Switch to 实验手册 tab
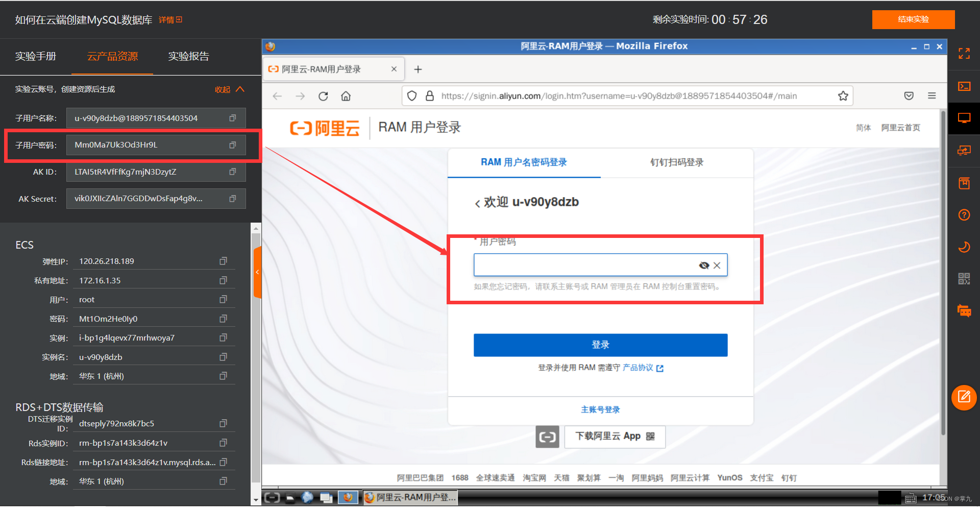The height and width of the screenshot is (507, 980). [36, 56]
